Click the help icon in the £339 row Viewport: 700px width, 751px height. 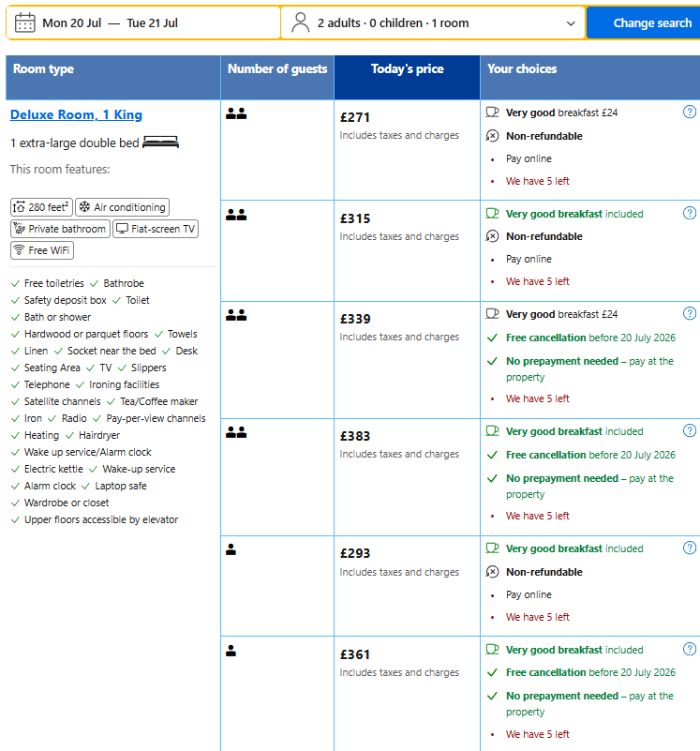coord(690,314)
